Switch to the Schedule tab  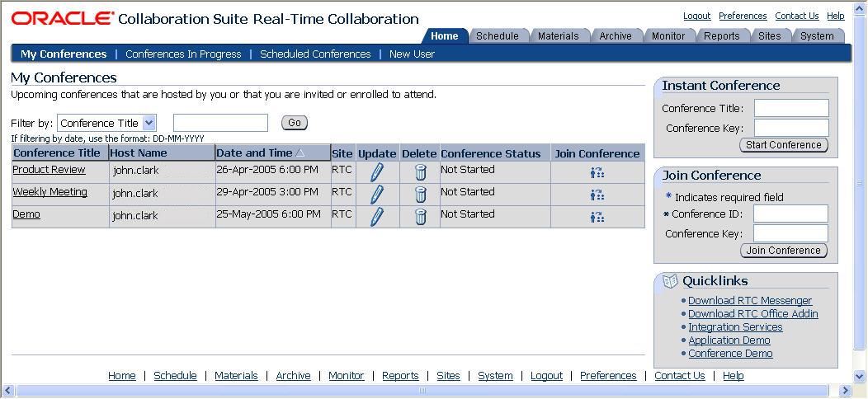point(498,36)
